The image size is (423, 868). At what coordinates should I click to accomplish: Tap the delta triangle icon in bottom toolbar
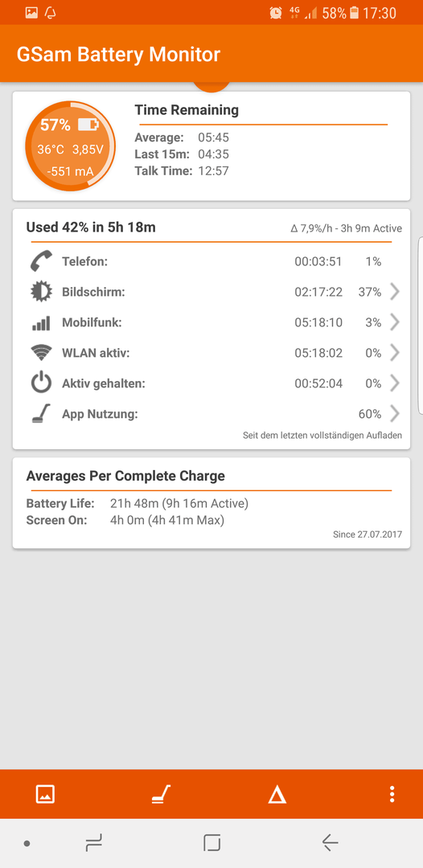coord(277,795)
